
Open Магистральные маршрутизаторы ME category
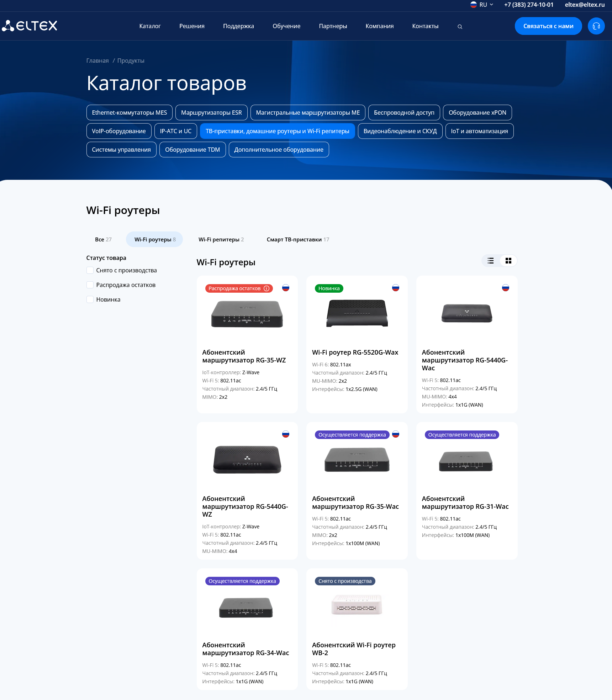[308, 113]
